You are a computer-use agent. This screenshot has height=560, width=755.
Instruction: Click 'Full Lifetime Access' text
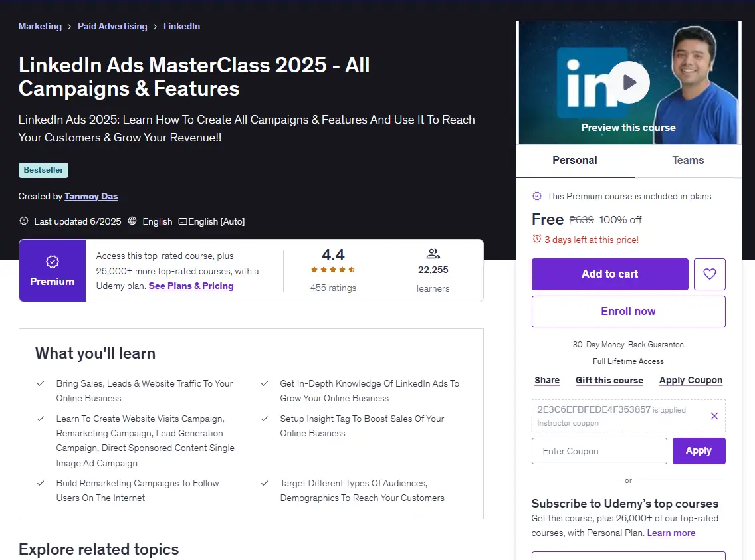pyautogui.click(x=628, y=361)
